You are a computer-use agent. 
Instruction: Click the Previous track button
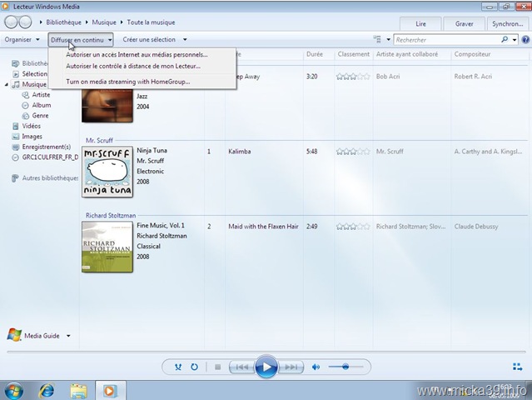click(x=242, y=367)
